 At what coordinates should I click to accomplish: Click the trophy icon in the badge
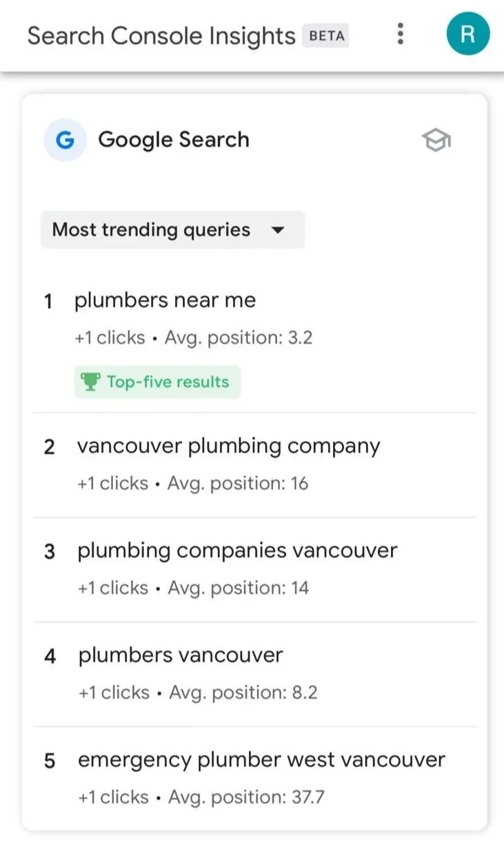point(90,382)
